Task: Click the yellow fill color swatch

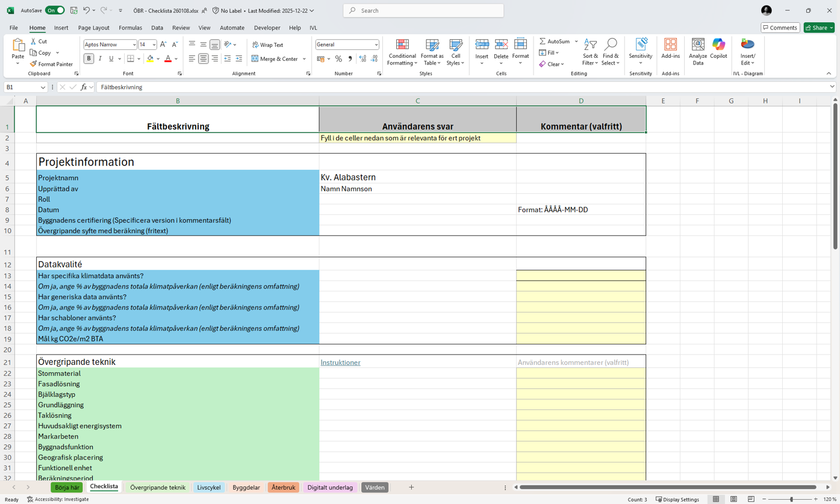Action: (150, 59)
